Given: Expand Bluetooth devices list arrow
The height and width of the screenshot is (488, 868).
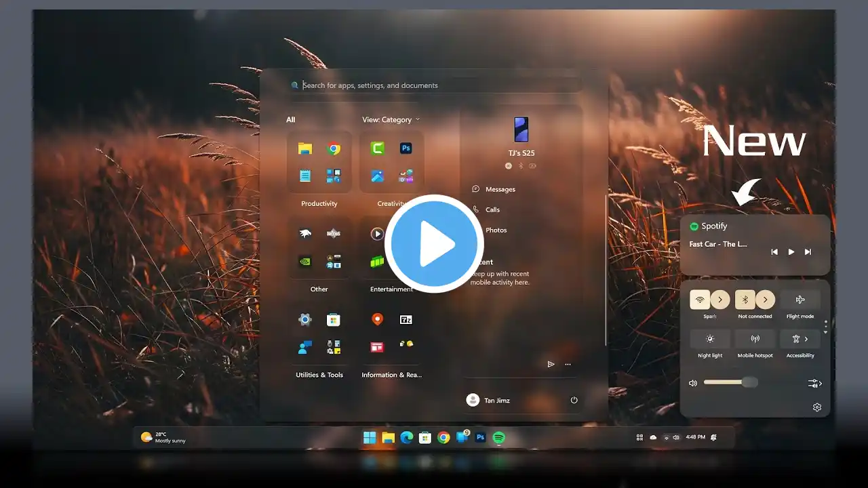Looking at the screenshot, I should tap(765, 300).
